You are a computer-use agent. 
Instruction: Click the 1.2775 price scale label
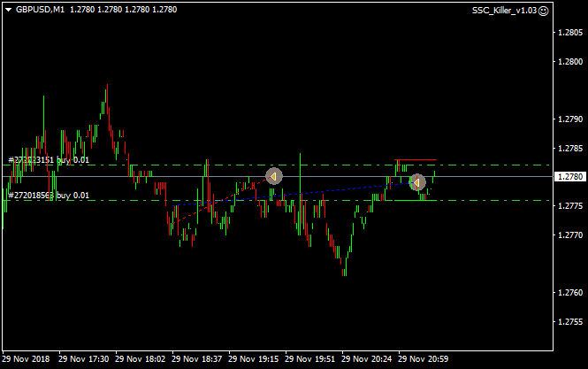570,205
